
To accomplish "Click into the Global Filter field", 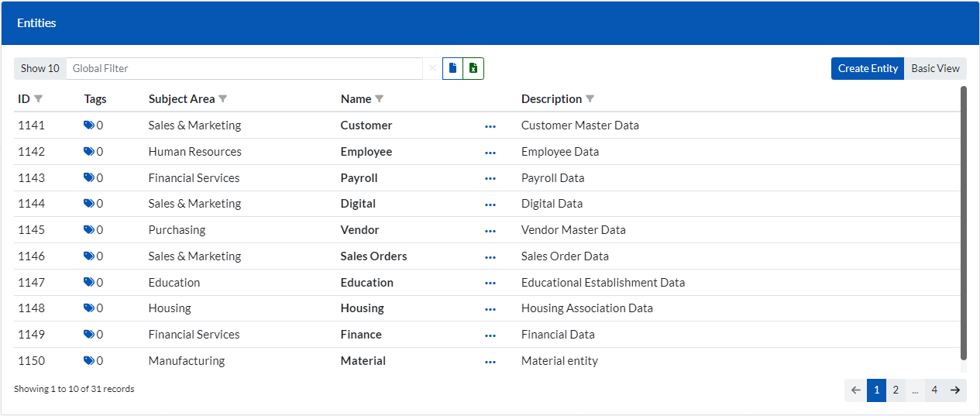I will click(x=244, y=68).
